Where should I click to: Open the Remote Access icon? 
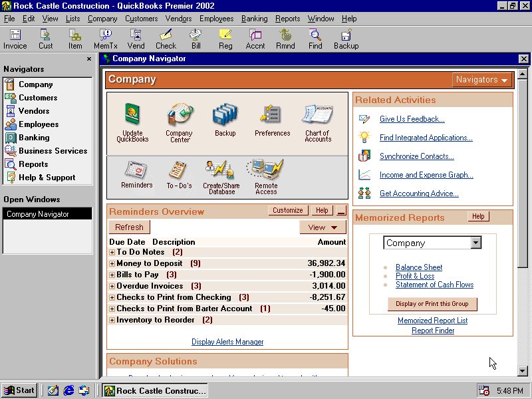tap(266, 177)
